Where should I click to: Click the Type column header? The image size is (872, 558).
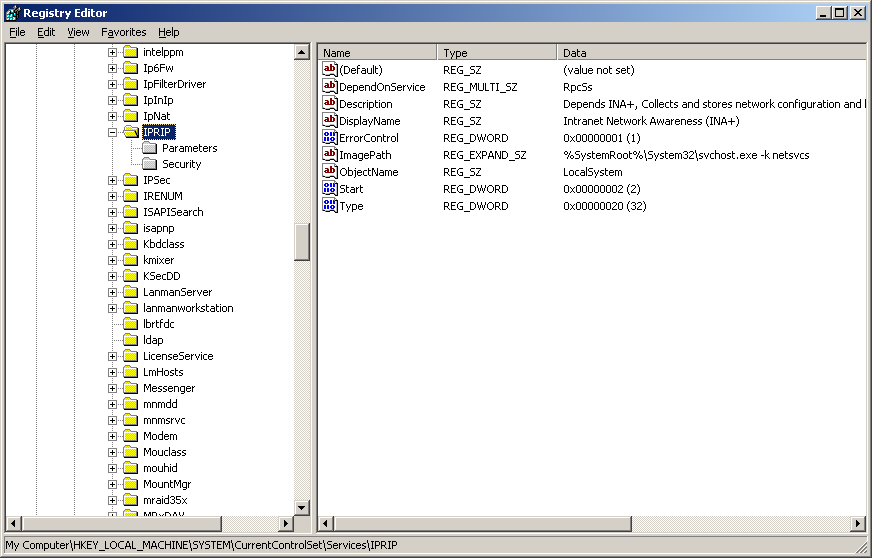pyautogui.click(x=497, y=52)
